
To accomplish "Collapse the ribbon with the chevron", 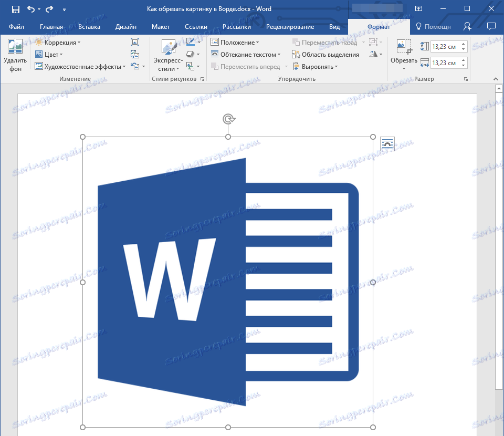I will (x=496, y=79).
